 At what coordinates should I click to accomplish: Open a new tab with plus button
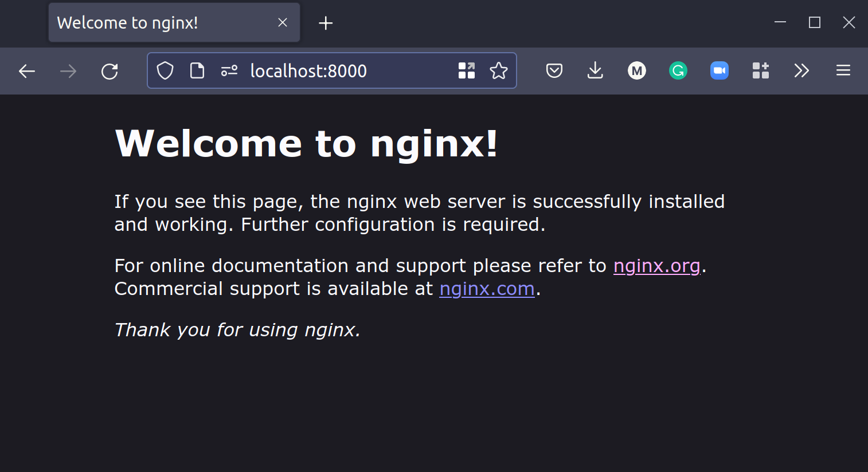[326, 23]
